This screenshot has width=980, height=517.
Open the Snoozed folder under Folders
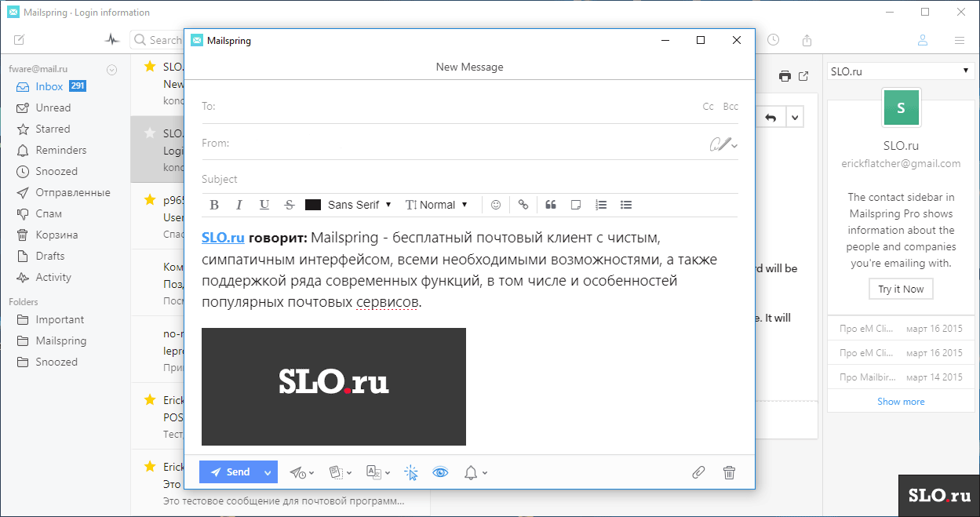coord(56,362)
